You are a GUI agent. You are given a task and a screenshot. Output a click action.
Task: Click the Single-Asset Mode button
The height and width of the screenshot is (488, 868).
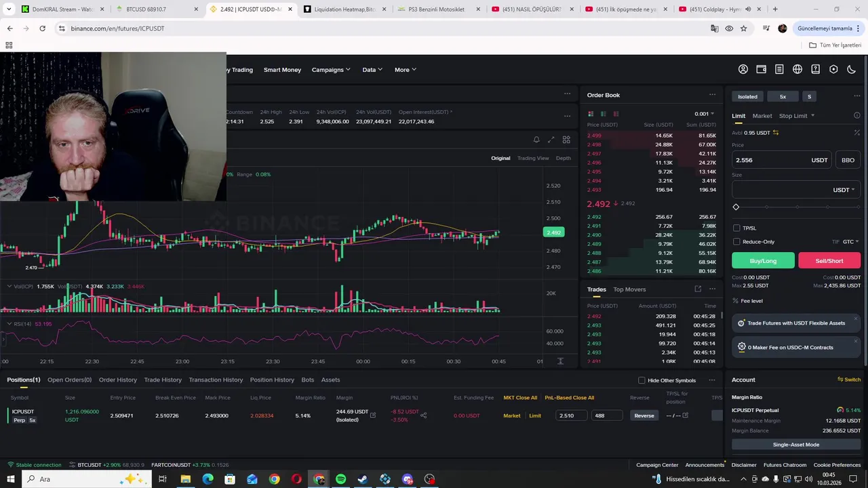pos(796,445)
